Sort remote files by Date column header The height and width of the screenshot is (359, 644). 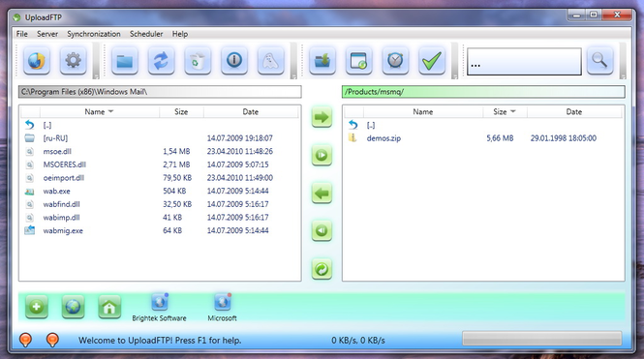(x=573, y=111)
